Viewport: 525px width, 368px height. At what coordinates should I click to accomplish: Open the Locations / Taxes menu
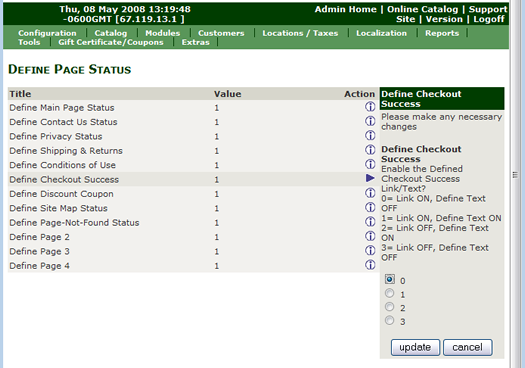coord(300,33)
